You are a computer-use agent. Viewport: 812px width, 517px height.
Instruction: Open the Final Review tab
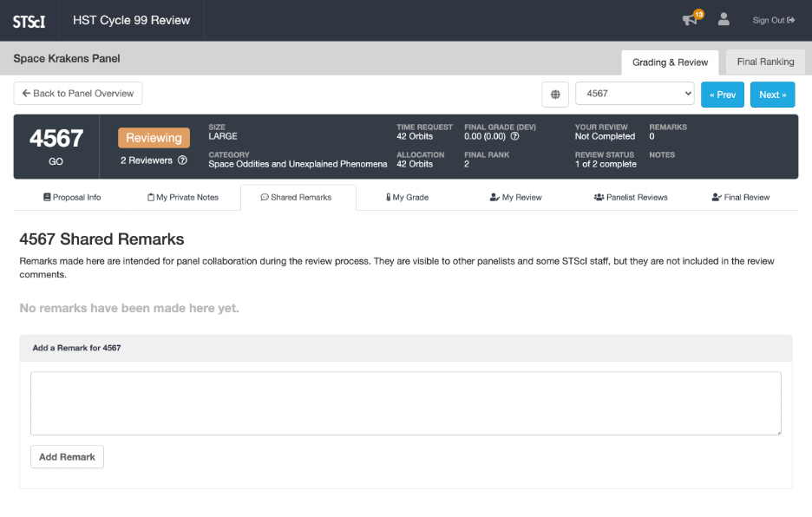coord(741,198)
